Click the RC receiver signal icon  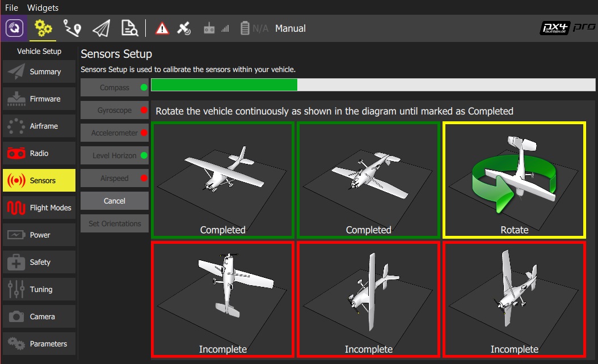tap(209, 27)
